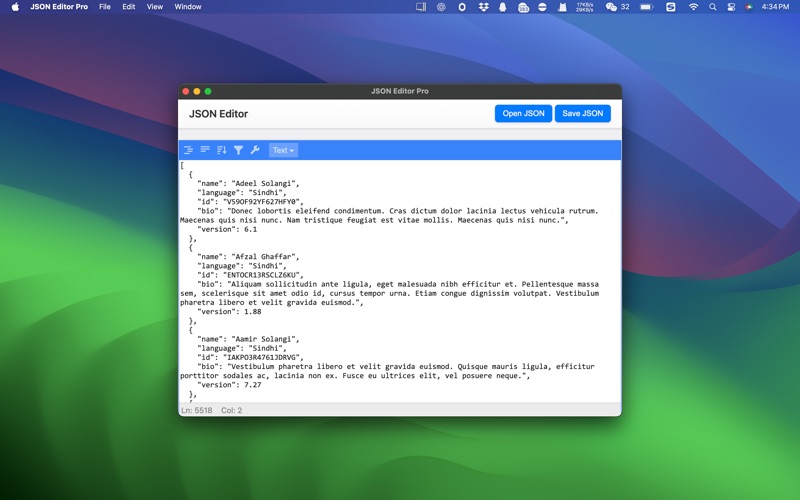Screen dimensions: 800x500
Task: Click the sort contents icon
Action: [222, 150]
